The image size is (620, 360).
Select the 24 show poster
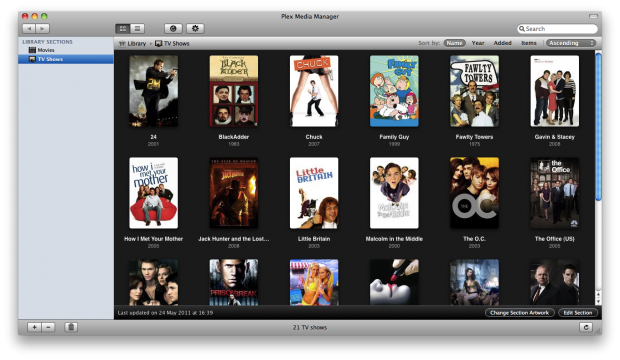[153, 91]
